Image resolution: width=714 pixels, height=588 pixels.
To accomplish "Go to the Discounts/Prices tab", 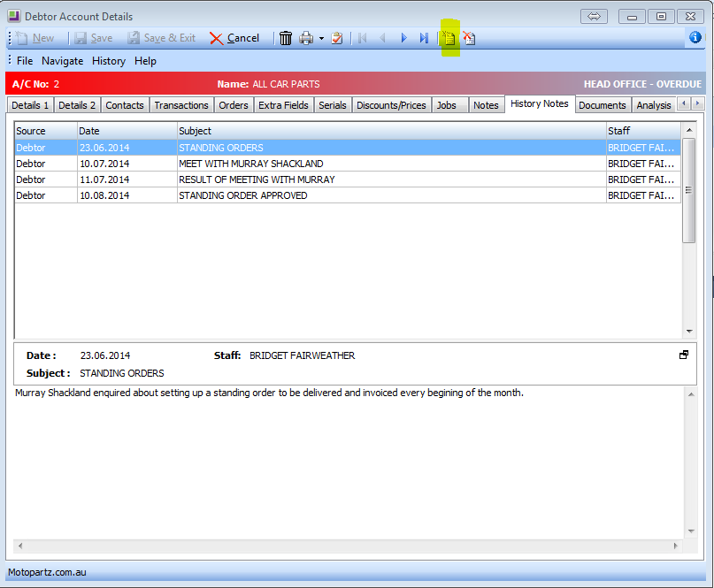I will 391,105.
